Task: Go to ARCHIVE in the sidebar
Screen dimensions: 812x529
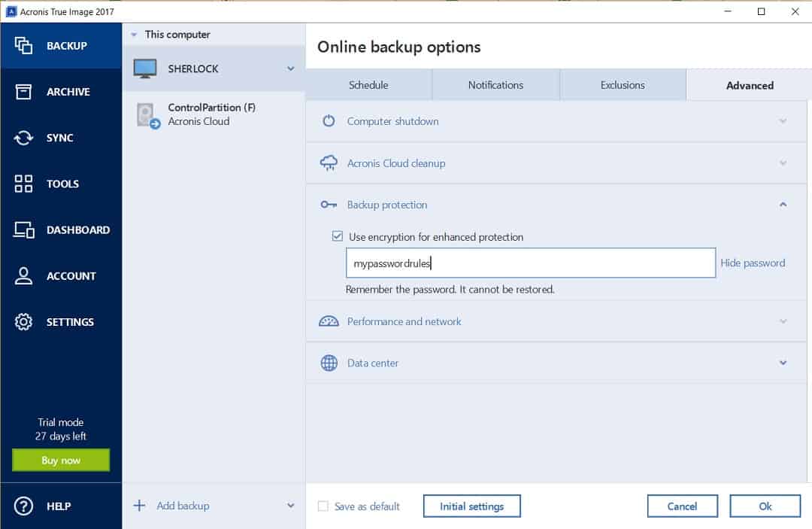Action: click(61, 92)
